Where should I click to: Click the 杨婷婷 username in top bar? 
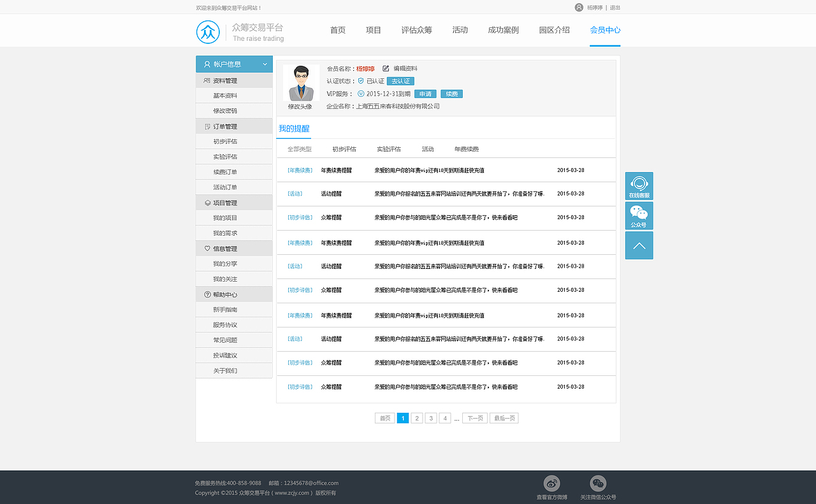pyautogui.click(x=595, y=8)
